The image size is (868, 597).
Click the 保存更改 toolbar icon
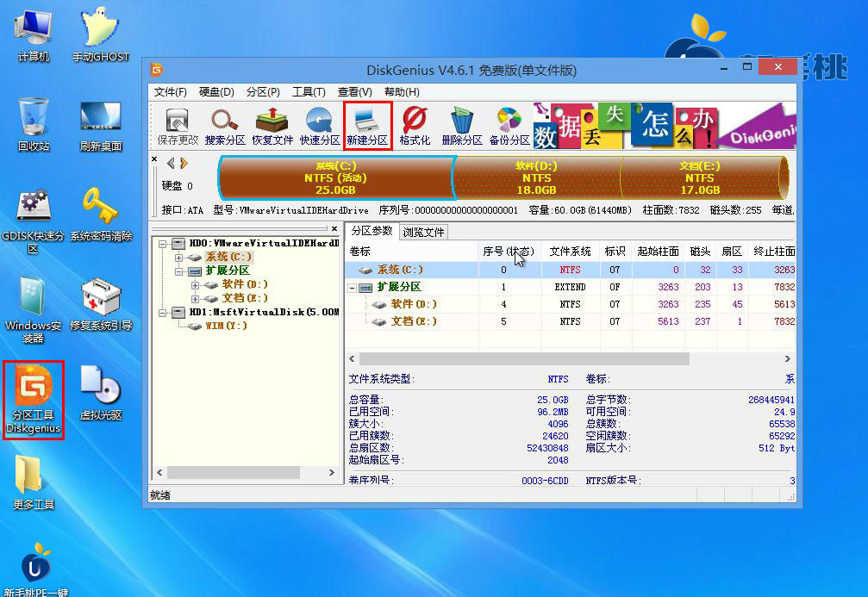(178, 126)
